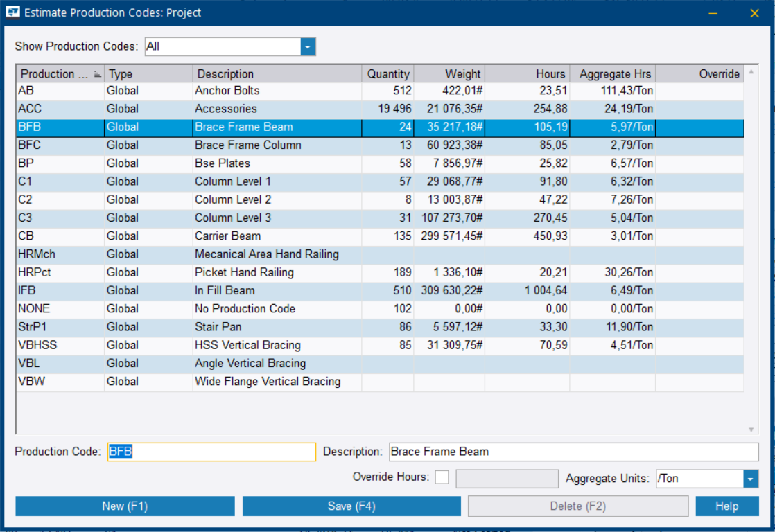The width and height of the screenshot is (775, 532).
Task: Click sort indicator on Production column header
Action: tap(97, 74)
